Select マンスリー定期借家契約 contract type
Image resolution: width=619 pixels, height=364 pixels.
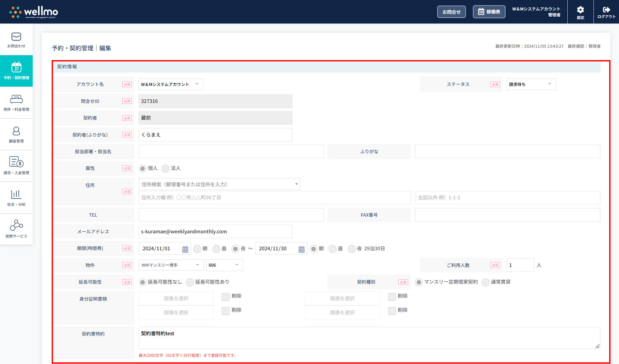419,282
